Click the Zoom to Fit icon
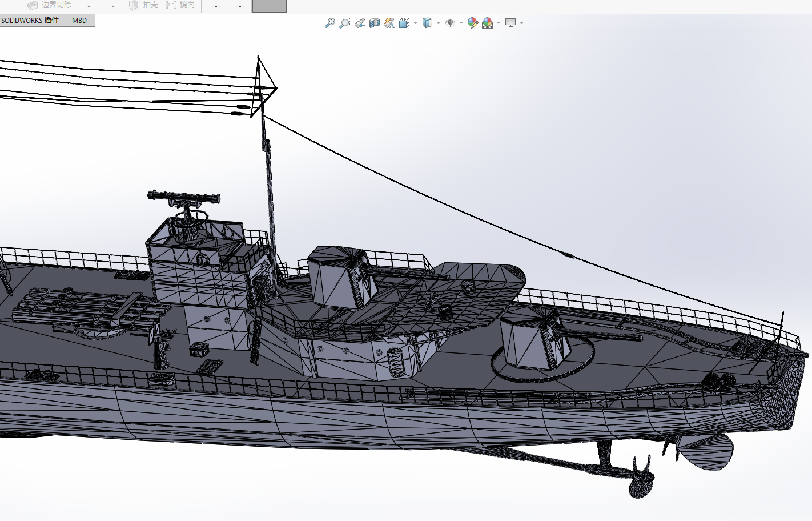Viewport: 812px width, 521px height. pyautogui.click(x=329, y=23)
